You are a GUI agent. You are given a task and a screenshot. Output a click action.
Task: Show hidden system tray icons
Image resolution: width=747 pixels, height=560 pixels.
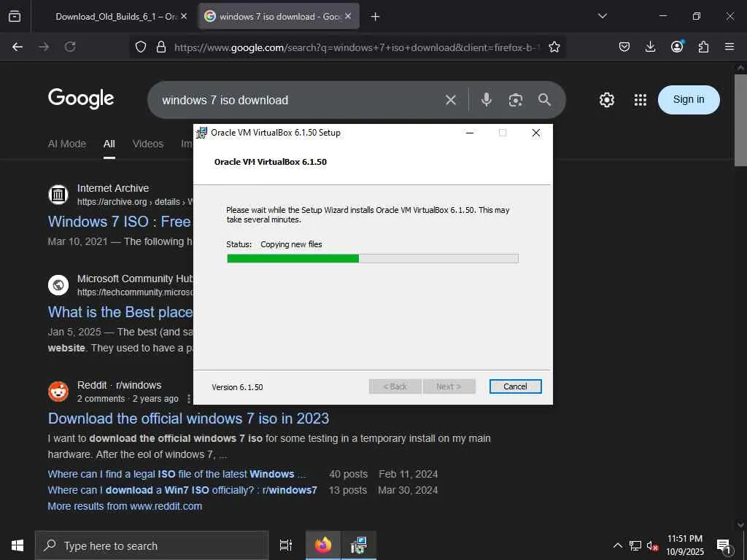[617, 545]
